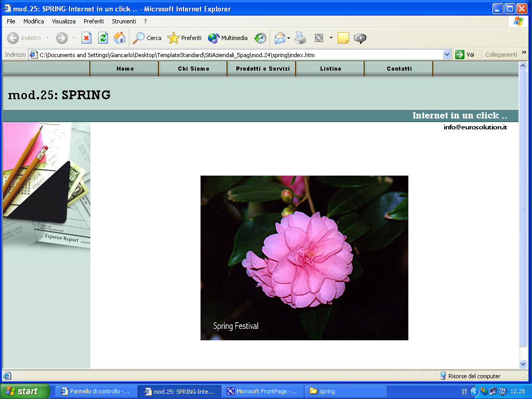
Task: Click the Windows flag logo throbber
Action: tap(518, 21)
